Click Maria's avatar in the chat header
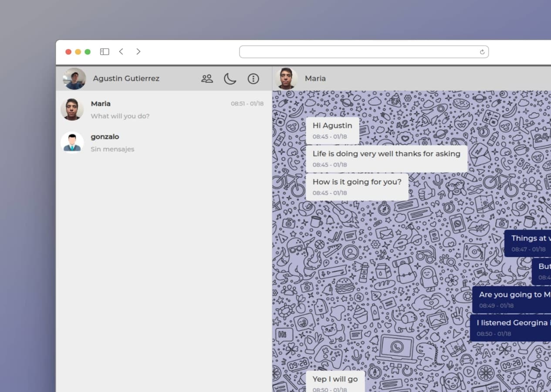This screenshot has height=392, width=551. (287, 78)
